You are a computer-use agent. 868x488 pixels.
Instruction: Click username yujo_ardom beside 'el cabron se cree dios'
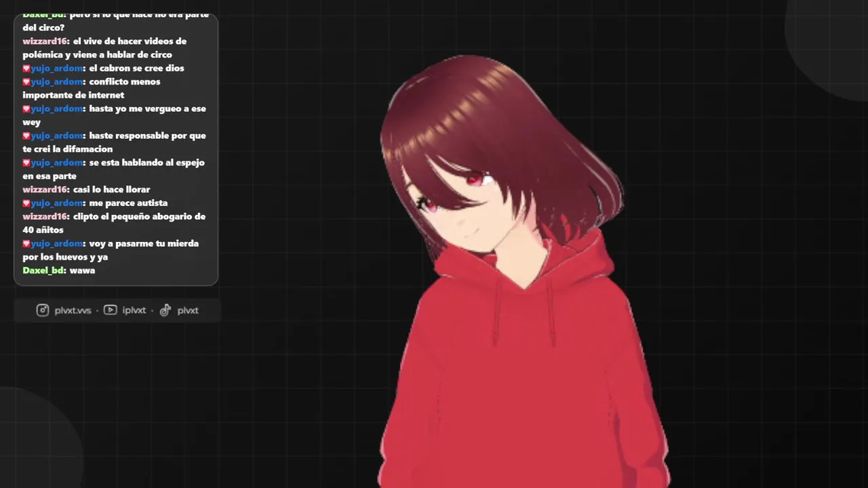58,68
